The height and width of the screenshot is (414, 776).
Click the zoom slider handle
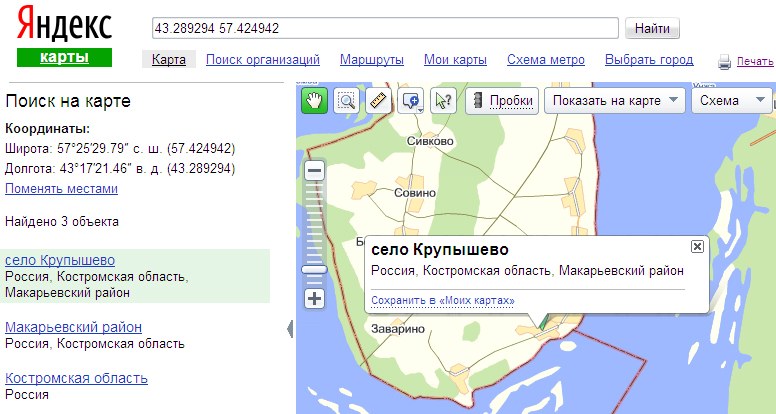click(314, 270)
